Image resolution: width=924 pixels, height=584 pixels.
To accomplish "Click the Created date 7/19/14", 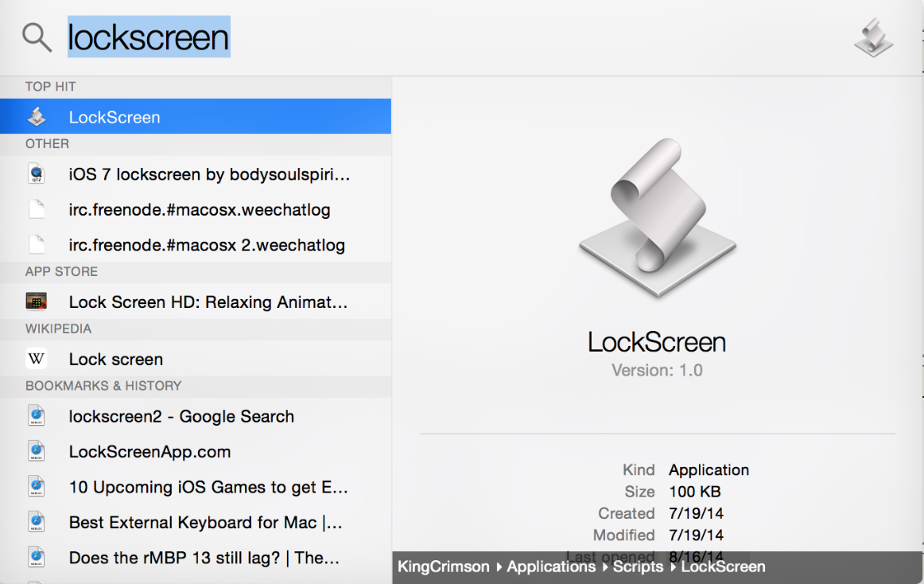I will pyautogui.click(x=696, y=513).
